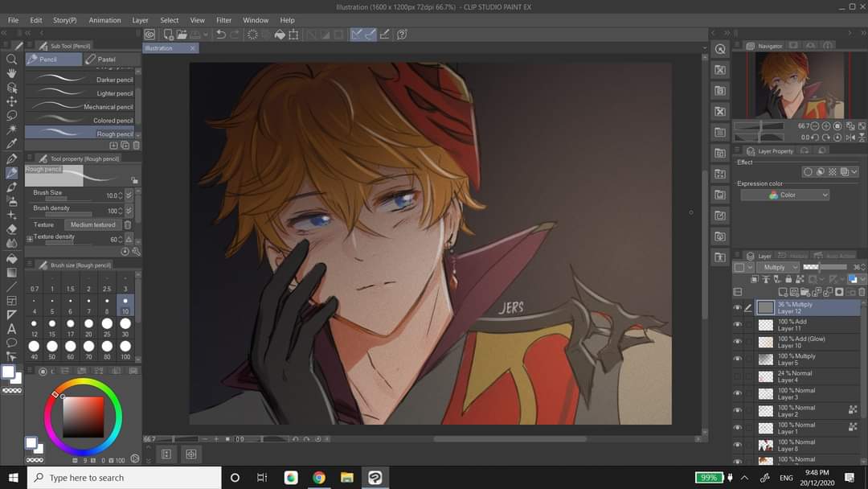868x489 pixels.
Task: Hide Layer 12 using its eye icon
Action: (737, 307)
